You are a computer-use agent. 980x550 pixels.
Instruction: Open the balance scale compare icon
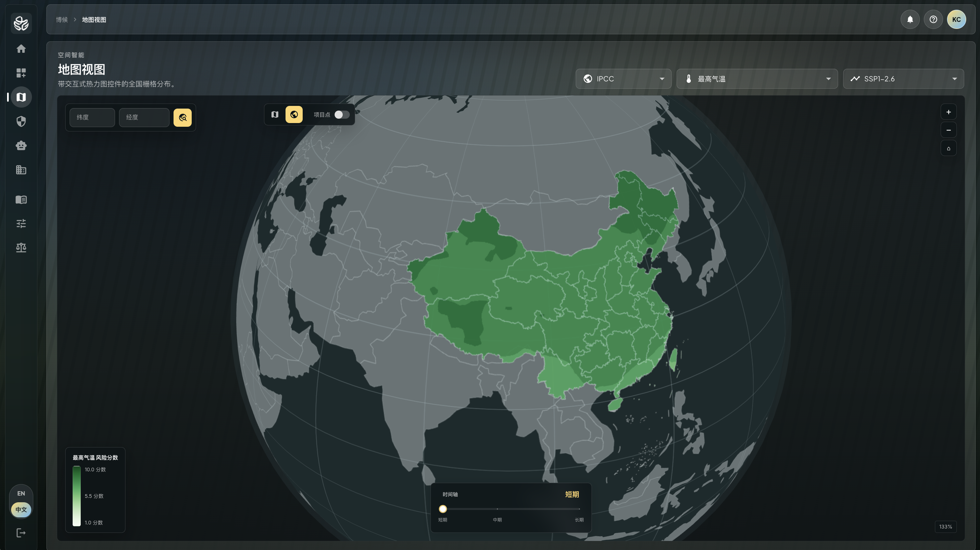21,248
